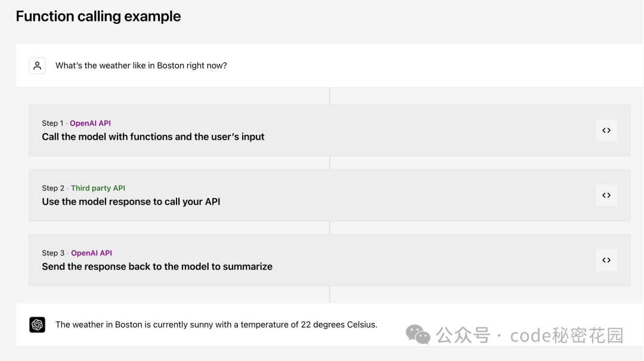Click the OpenAI API tag on Step 3
The width and height of the screenshot is (644, 361).
coord(91,252)
